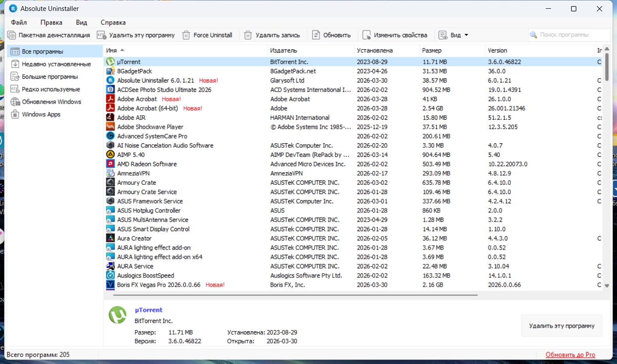Sort by the Издатель column header

[311, 51]
